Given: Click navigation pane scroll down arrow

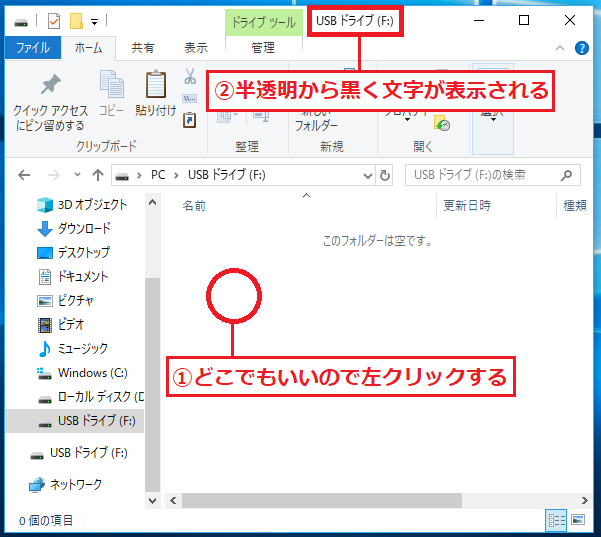Looking at the screenshot, I should coord(153,501).
